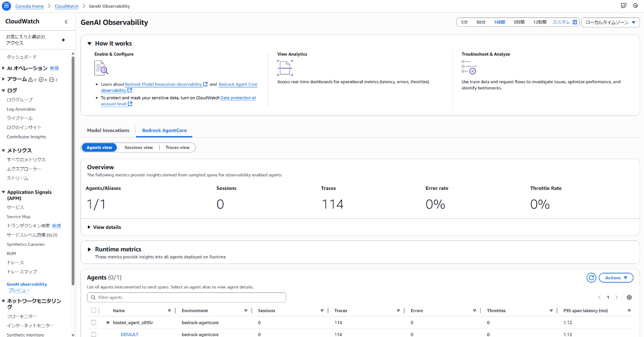Switch to Traces view

click(x=178, y=148)
